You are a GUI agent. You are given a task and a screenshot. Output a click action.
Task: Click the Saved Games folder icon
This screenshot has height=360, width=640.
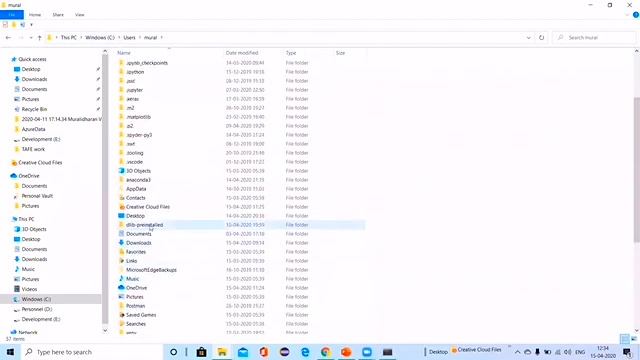click(x=121, y=315)
